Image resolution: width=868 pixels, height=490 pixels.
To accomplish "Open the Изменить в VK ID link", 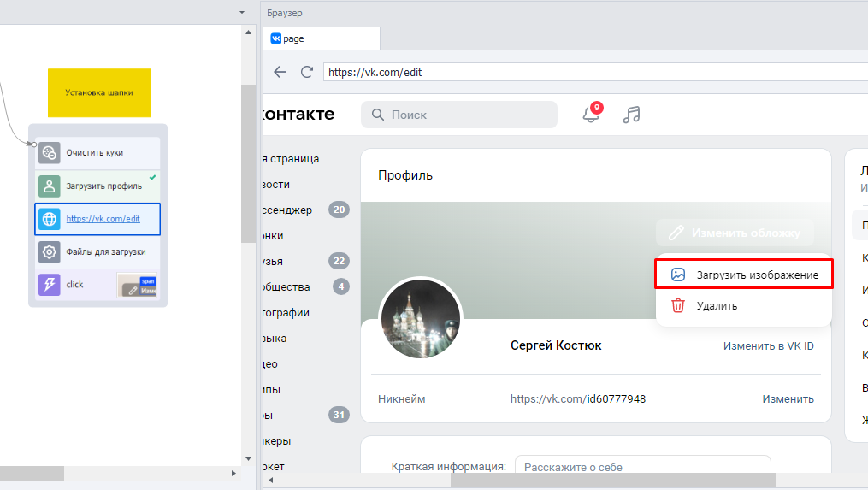I will point(768,346).
